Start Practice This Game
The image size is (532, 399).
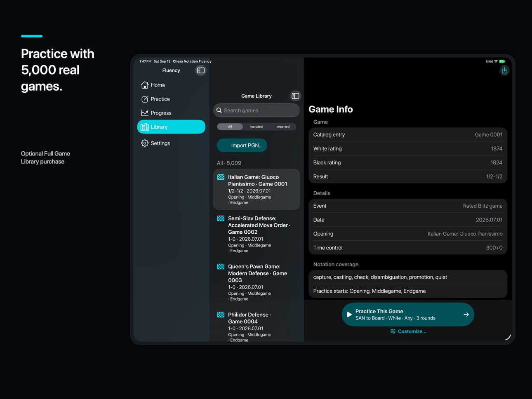point(408,315)
